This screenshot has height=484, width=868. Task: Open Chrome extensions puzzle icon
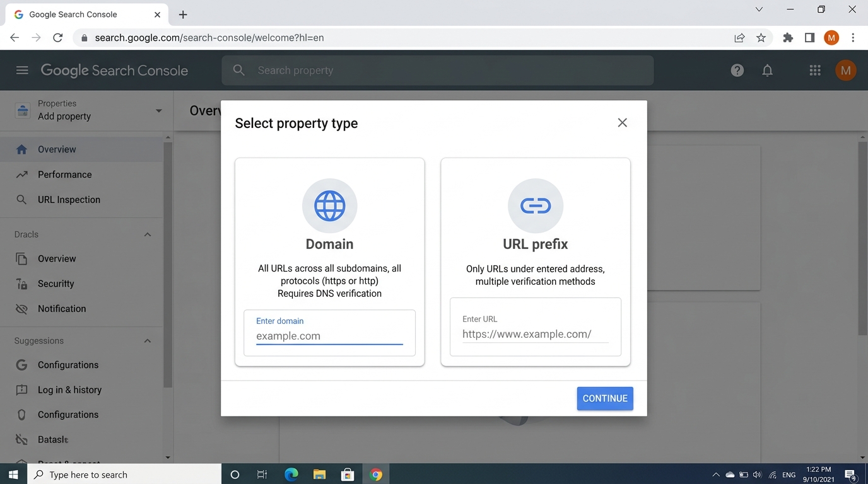(x=788, y=38)
